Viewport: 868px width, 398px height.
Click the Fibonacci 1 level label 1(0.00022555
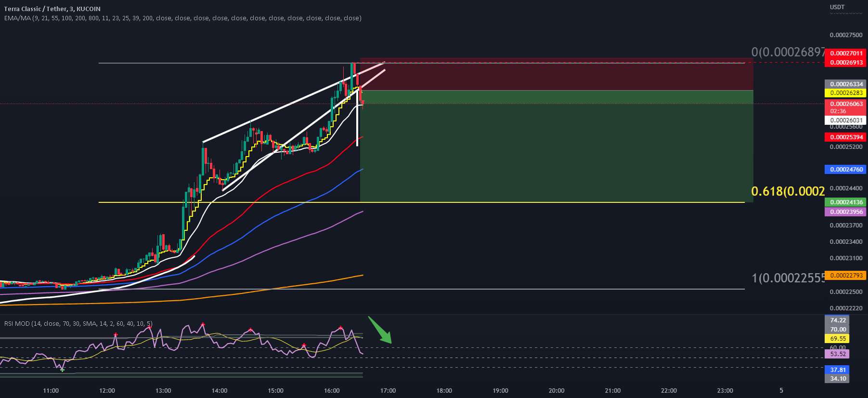(x=788, y=278)
